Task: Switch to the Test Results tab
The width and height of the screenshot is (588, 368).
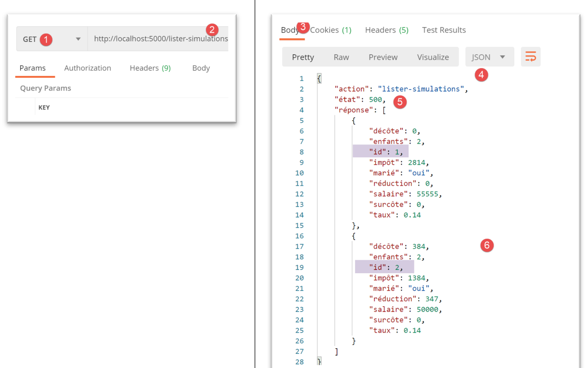Action: coord(444,30)
